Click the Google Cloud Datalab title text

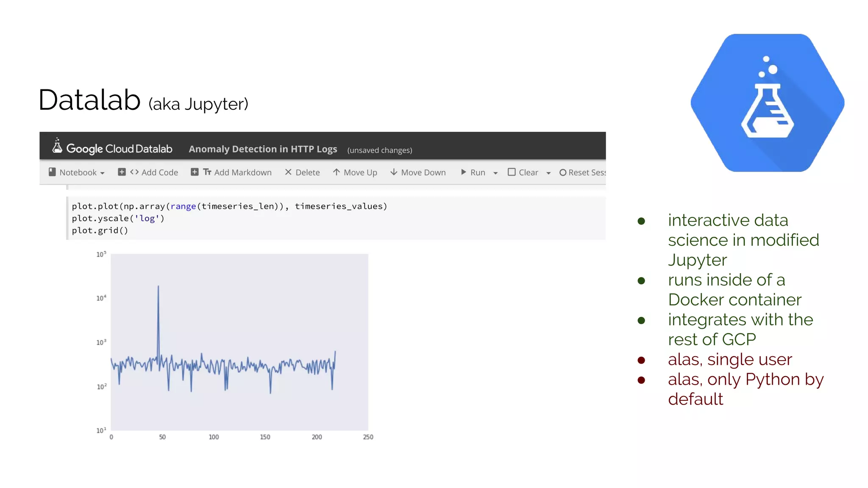click(119, 149)
